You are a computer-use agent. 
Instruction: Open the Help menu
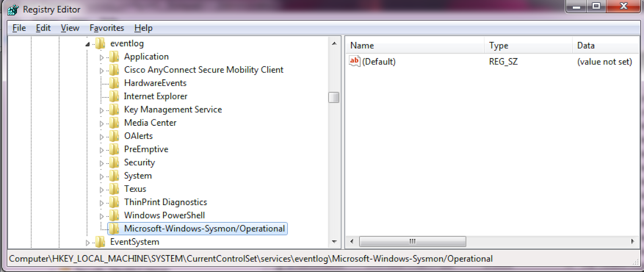coord(143,28)
